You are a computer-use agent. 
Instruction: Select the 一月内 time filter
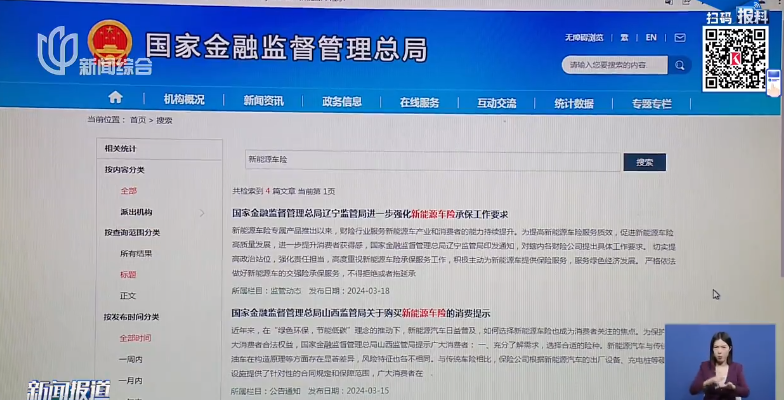pyautogui.click(x=130, y=380)
